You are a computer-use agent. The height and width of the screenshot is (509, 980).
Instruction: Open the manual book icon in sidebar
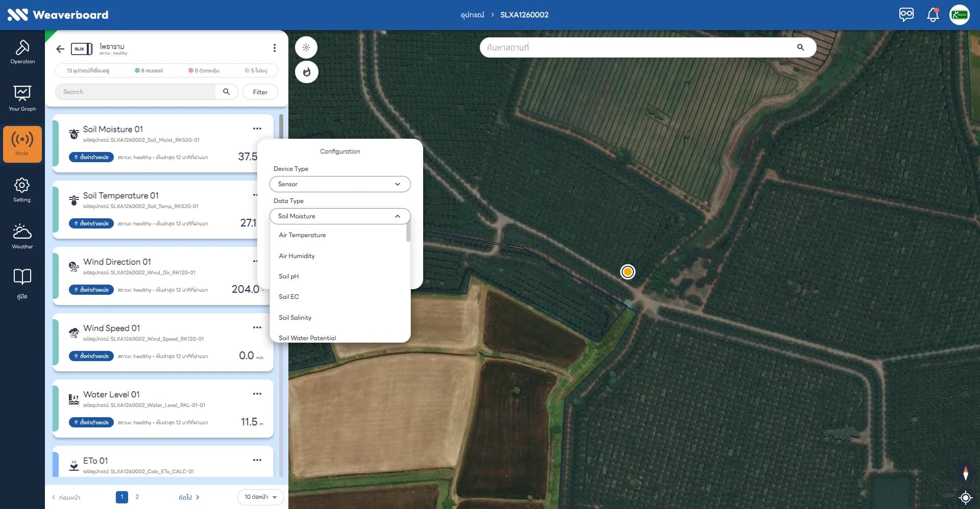pos(22,284)
